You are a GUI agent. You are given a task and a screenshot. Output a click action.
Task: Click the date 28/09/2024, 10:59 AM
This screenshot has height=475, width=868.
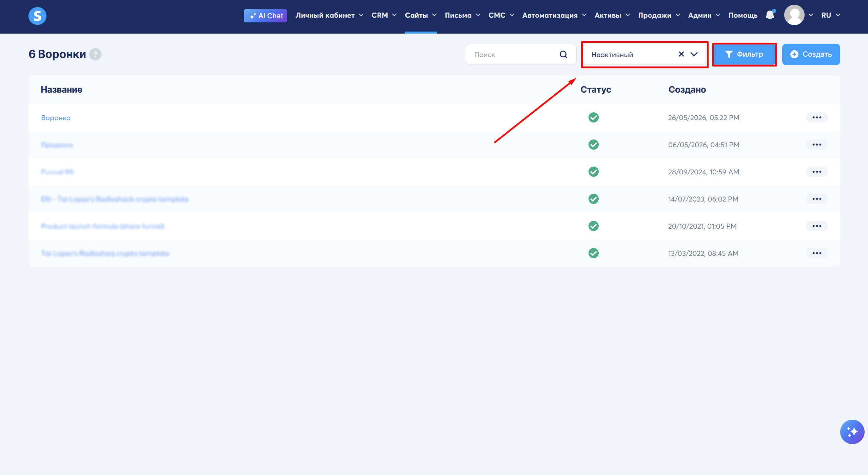703,172
